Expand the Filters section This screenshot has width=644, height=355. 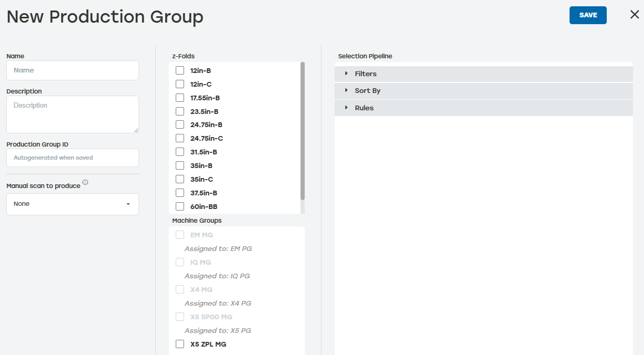coord(484,74)
